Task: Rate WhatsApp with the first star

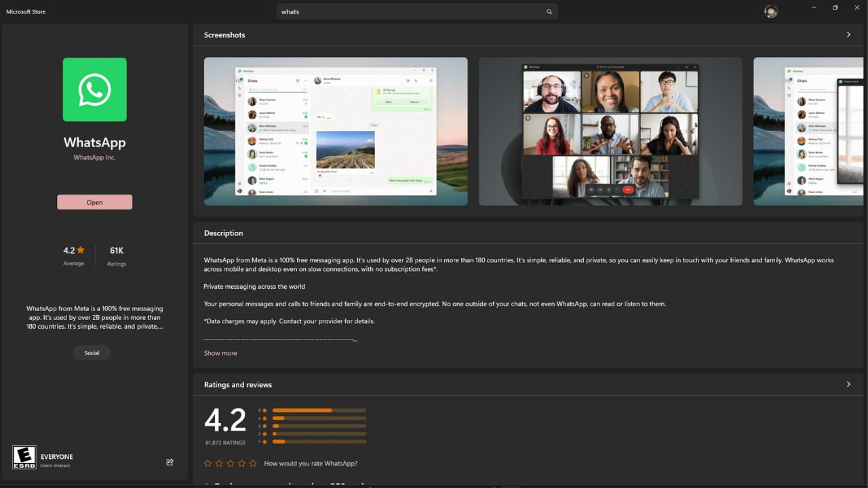Action: coord(208,464)
